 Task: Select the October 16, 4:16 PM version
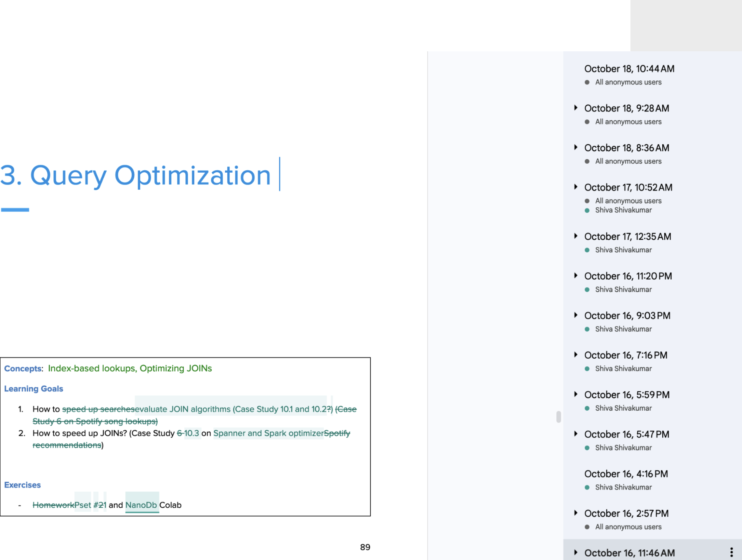[x=626, y=474]
